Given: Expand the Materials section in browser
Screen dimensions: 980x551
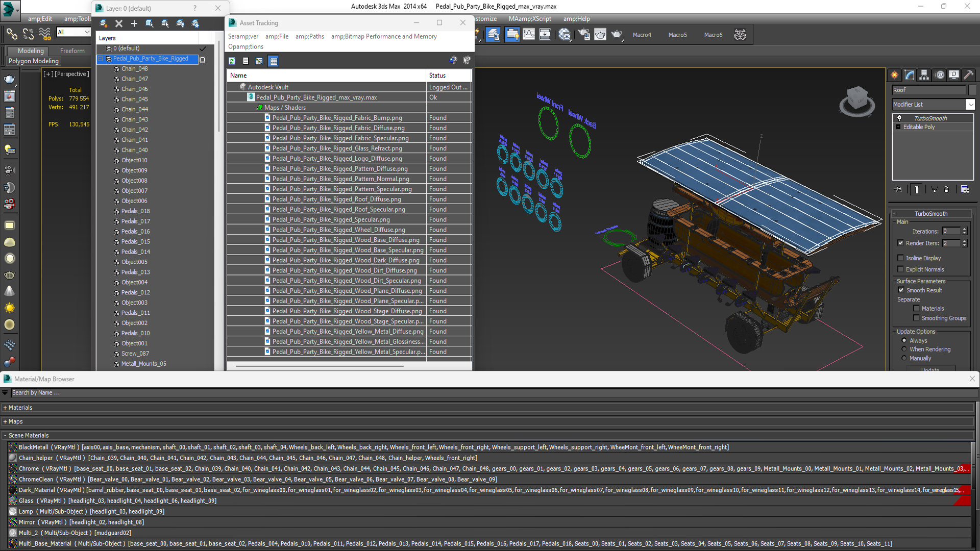Looking at the screenshot, I should coord(5,408).
